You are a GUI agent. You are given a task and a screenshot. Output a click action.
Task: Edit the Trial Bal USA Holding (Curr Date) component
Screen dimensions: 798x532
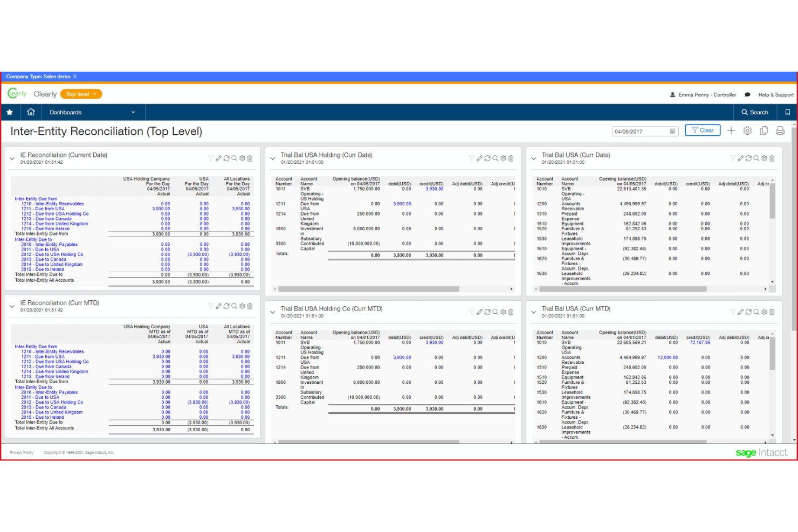479,158
